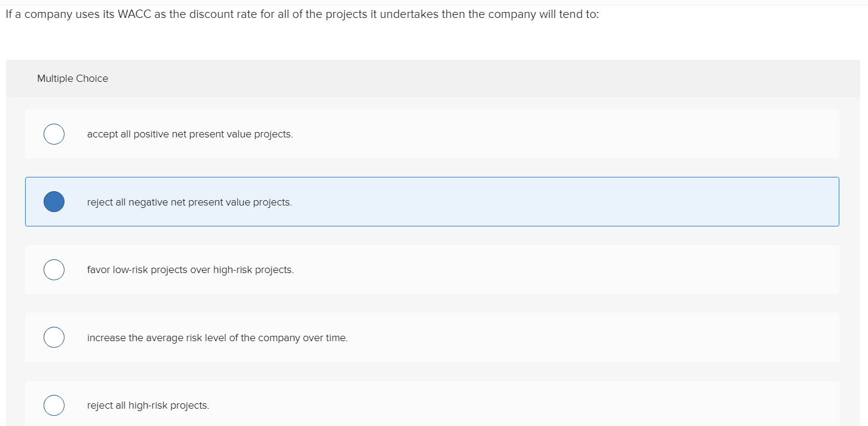Viewport: 868px width, 426px height.
Task: Select the radio button for accepting positive NPV projects
Action: (54, 134)
